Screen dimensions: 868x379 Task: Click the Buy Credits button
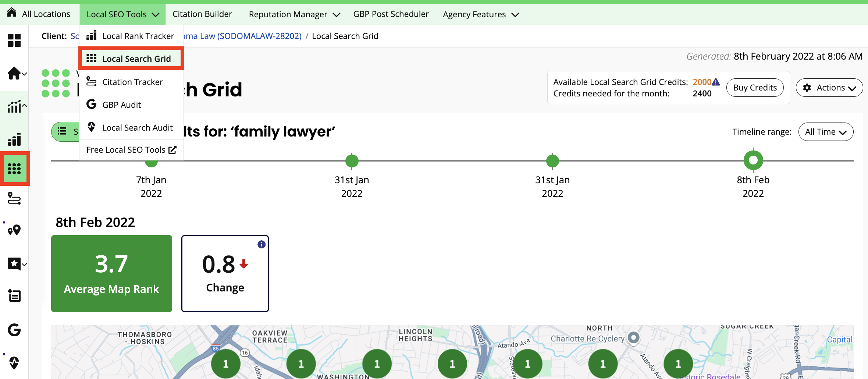pos(755,88)
